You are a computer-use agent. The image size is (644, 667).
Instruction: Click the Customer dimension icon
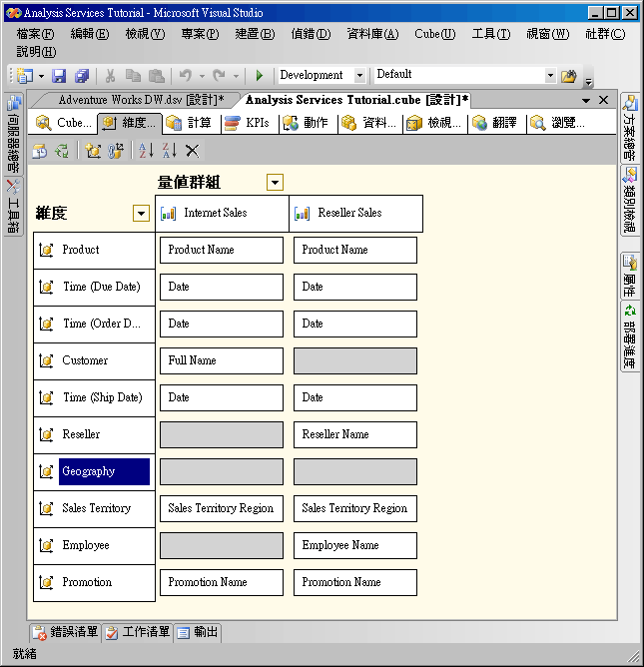(x=46, y=361)
